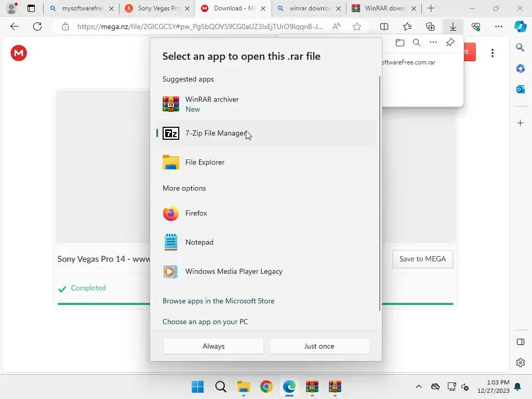Open the Favorites list icon
Viewport: 532px width, 399px height.
pos(407,26)
